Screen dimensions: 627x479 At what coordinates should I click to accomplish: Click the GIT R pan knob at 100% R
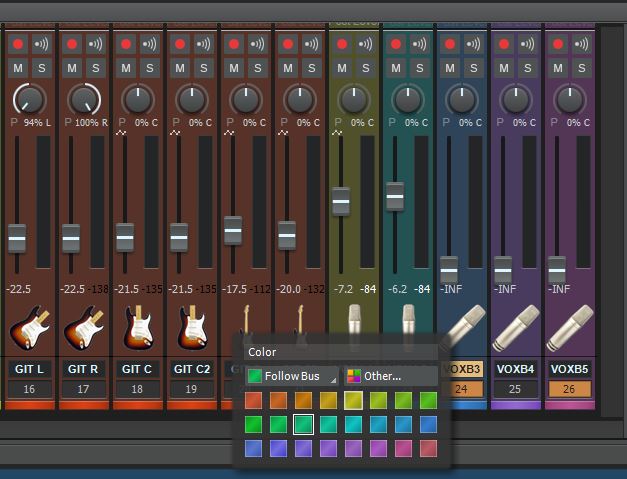tap(84, 99)
